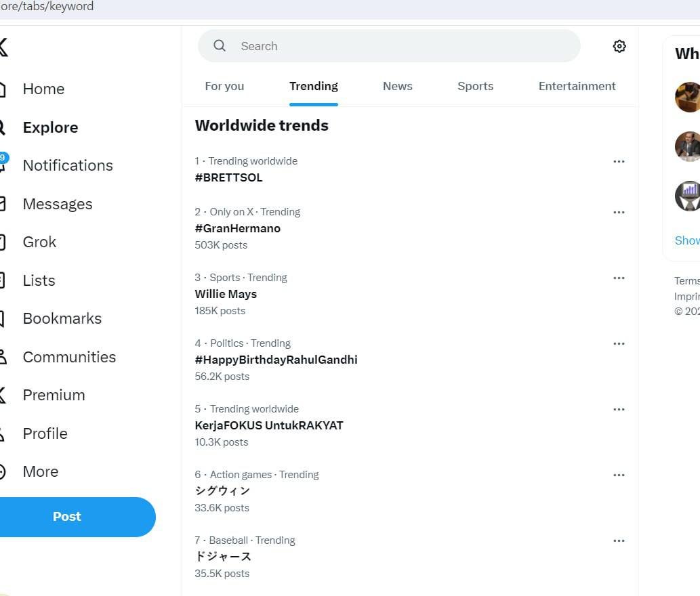700x596 pixels.
Task: Open the Messages inbox
Action: (58, 204)
